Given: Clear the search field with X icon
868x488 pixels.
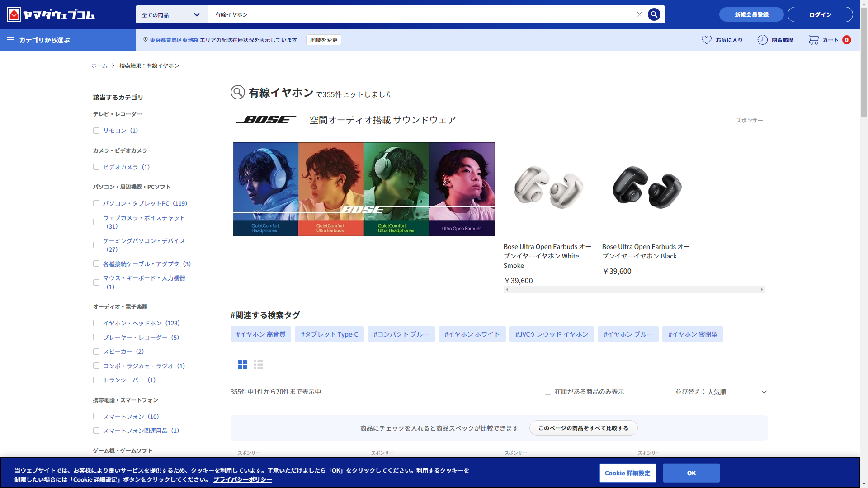Looking at the screenshot, I should (639, 14).
